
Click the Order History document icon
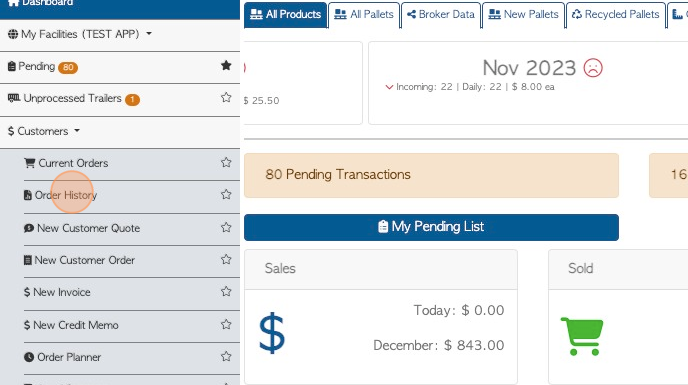click(x=28, y=195)
